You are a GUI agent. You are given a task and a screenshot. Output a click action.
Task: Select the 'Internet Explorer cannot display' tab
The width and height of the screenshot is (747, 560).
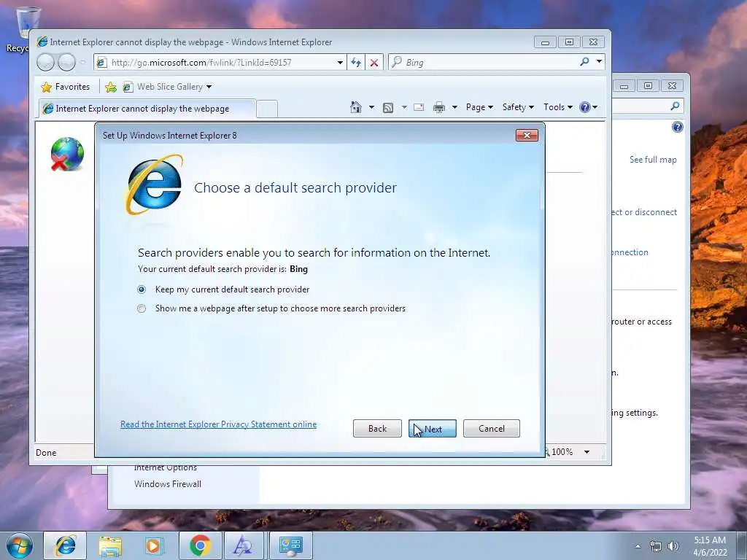click(147, 109)
